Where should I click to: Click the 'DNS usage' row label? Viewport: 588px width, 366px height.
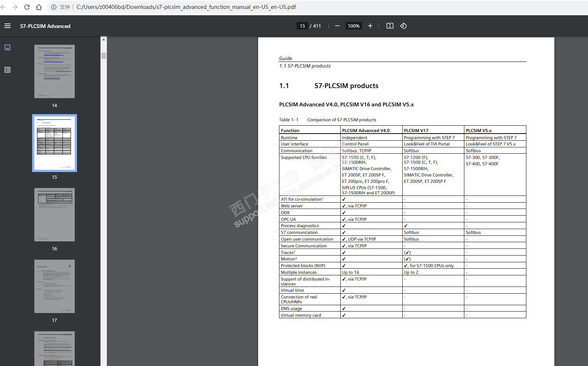291,309
